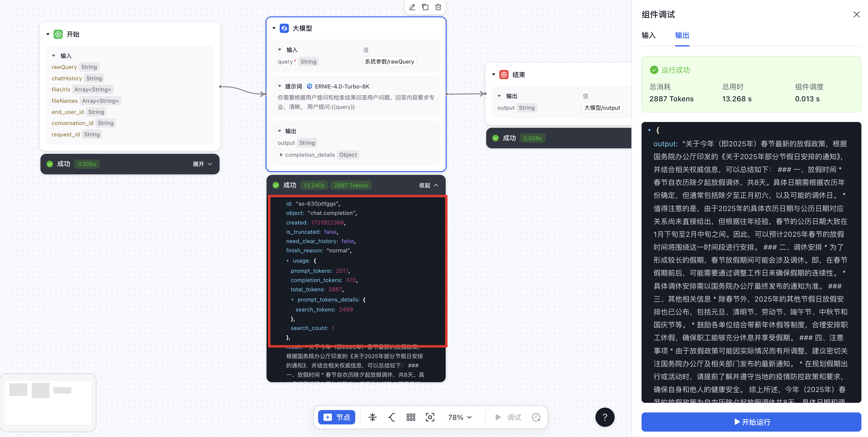868x437 pixels.
Task: Click the 系统参数/rawQuery value field
Action: (389, 61)
